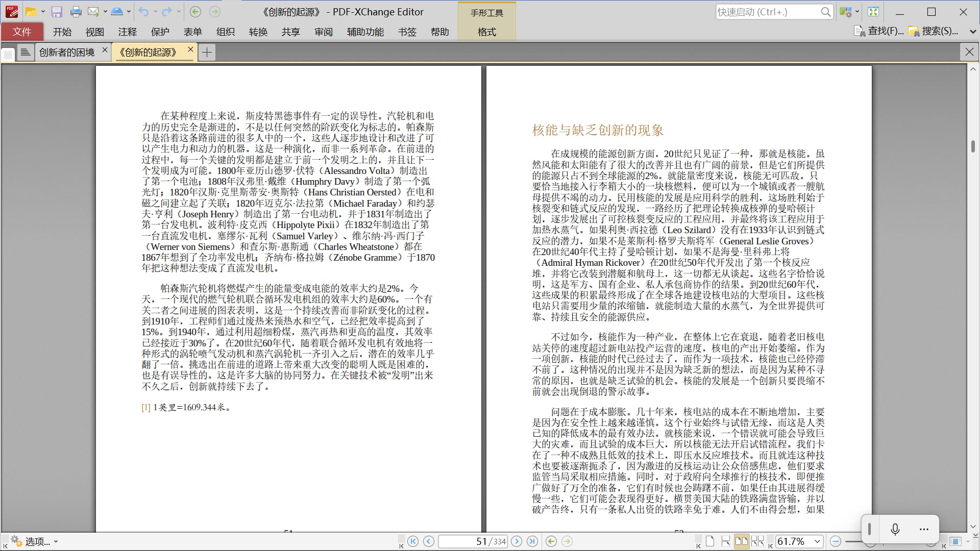Expand the Open folder dropdown arrow
The height and width of the screenshot is (551, 980).
click(x=43, y=12)
